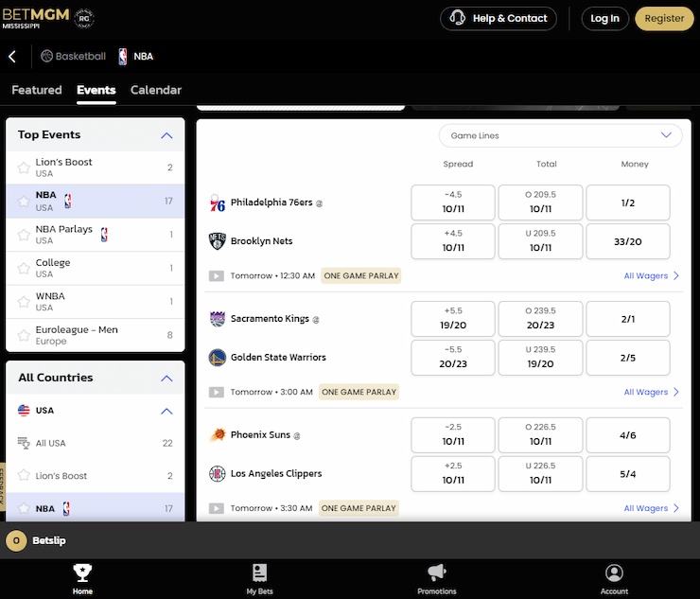
Task: Click the NBA logo in breadcrumb
Action: tap(123, 56)
